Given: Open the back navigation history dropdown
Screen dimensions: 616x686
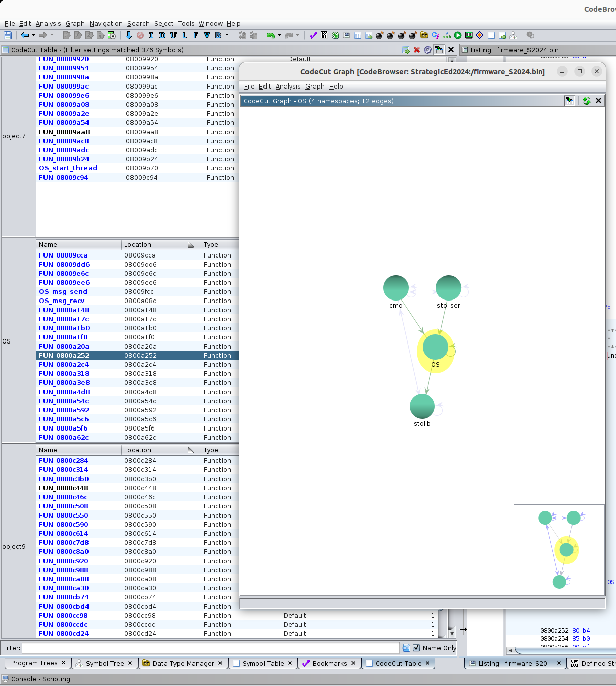Looking at the screenshot, I should [33, 35].
